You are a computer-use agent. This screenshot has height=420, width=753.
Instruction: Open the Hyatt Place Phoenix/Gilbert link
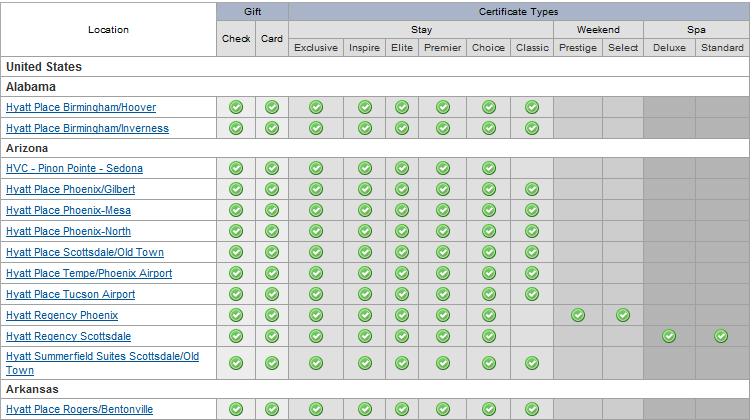coord(71,189)
